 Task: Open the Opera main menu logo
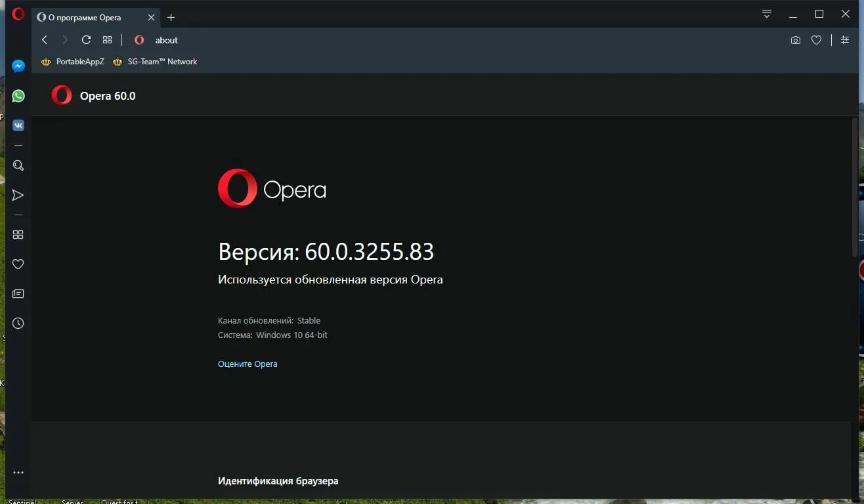[18, 14]
